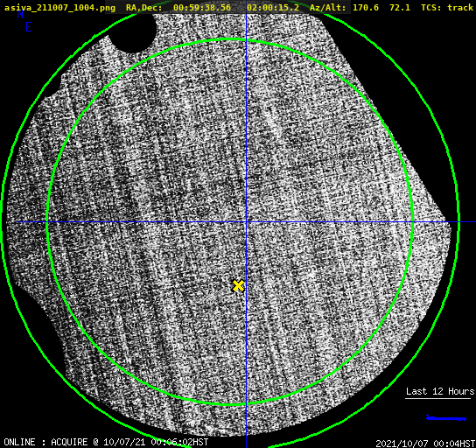The height and width of the screenshot is (448, 476).
Task: Click the Az/Alt label
Action: [x=327, y=7]
